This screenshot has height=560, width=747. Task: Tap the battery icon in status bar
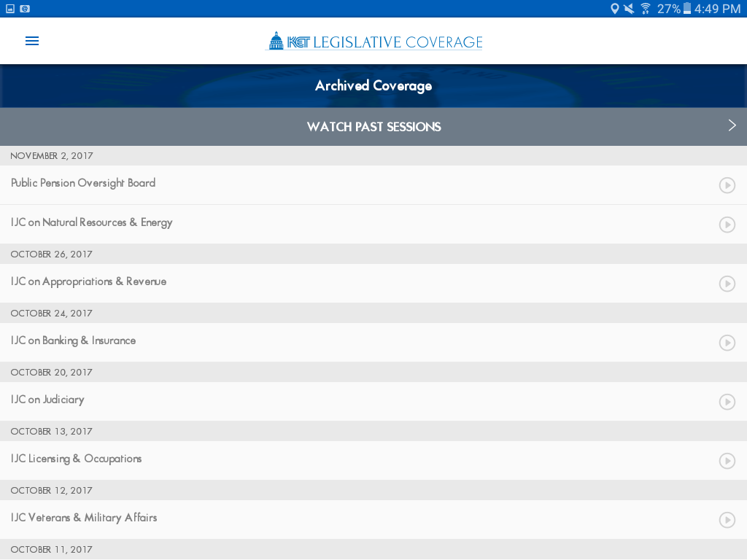coord(687,9)
